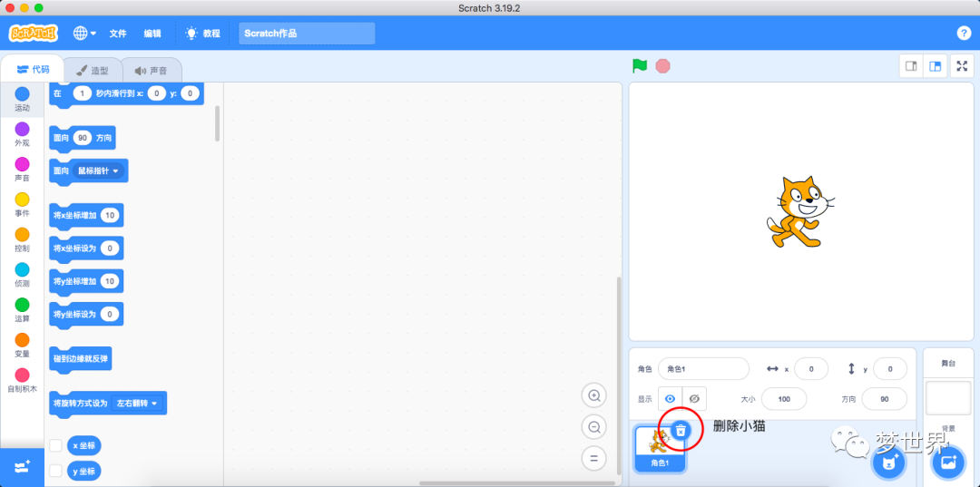Click the y坐标 reporter block
This screenshot has width=980, height=487.
[83, 471]
